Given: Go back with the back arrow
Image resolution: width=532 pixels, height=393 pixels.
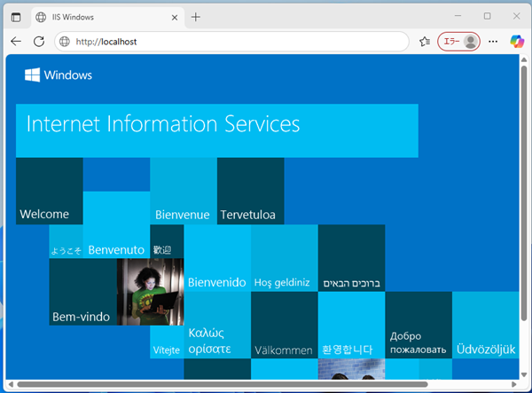Looking at the screenshot, I should click(x=16, y=42).
